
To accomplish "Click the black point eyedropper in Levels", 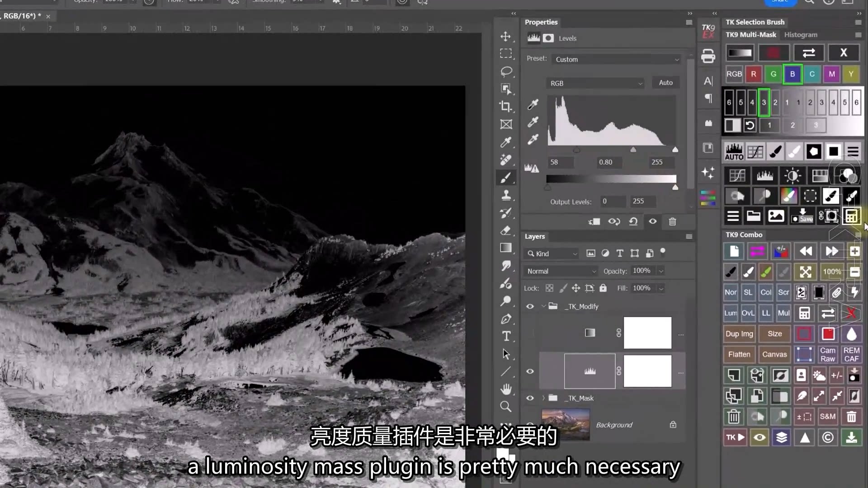I will pyautogui.click(x=533, y=105).
